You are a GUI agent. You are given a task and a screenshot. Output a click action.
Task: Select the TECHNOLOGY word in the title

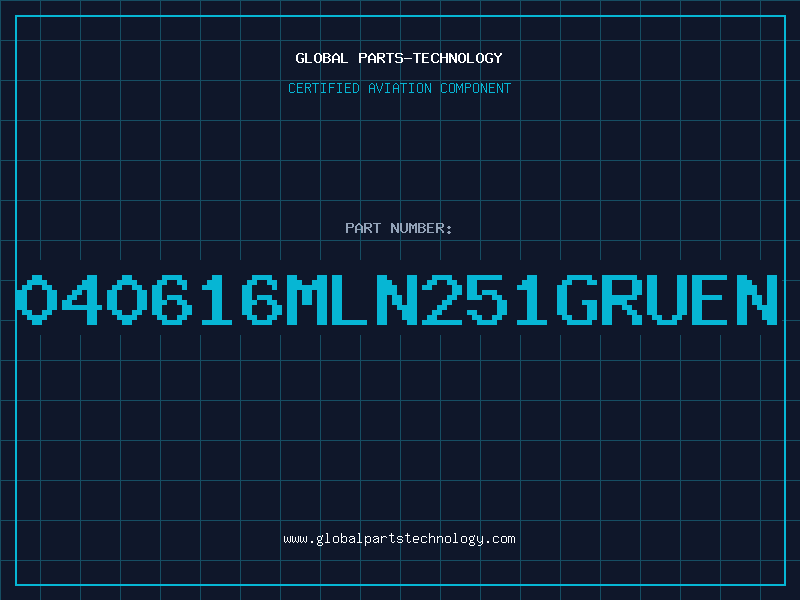[x=458, y=58]
